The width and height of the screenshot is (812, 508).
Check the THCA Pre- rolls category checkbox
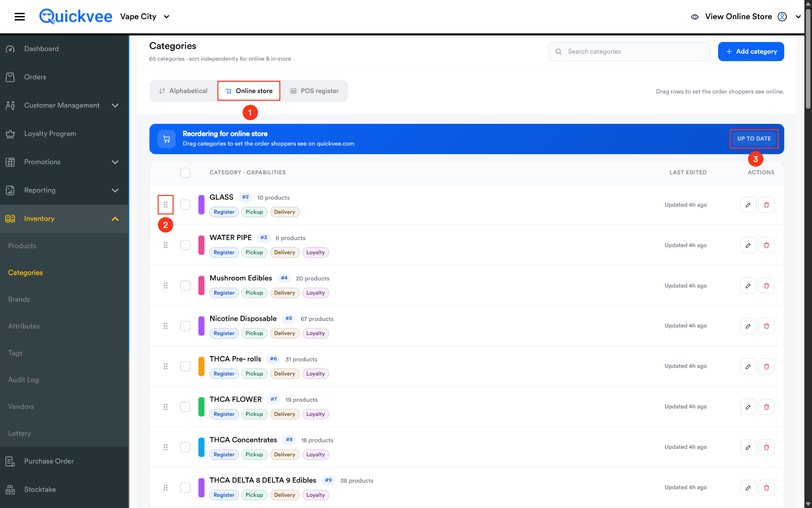[185, 366]
